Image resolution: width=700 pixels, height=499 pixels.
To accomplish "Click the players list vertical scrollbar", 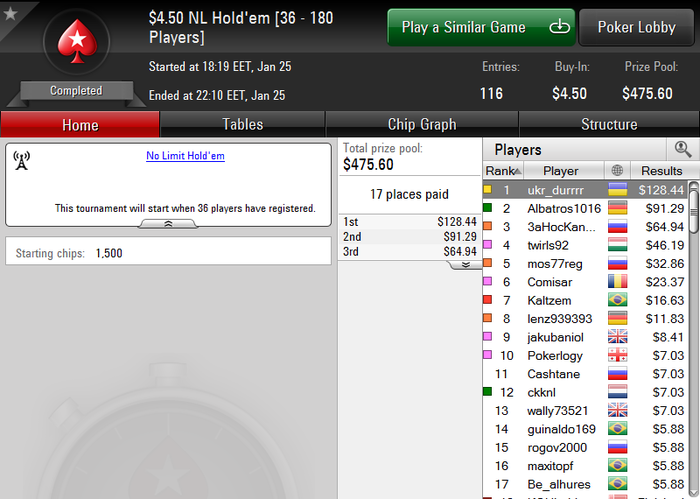I will click(694, 339).
